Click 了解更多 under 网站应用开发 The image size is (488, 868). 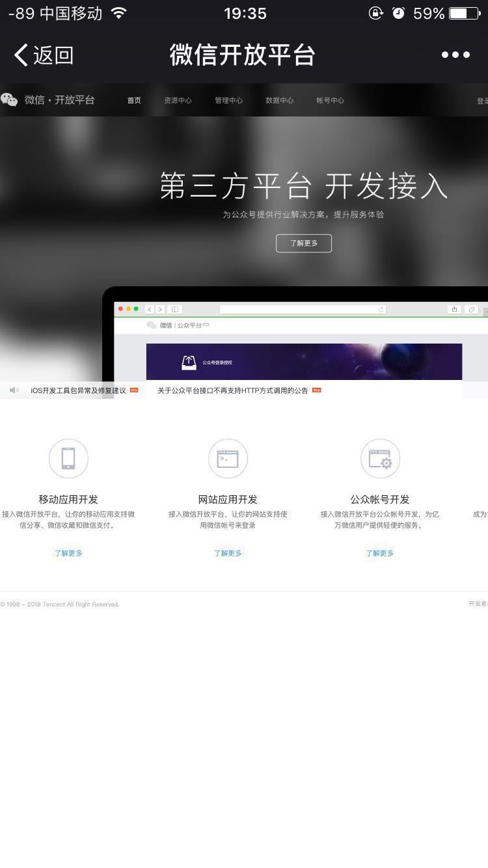[x=228, y=553]
